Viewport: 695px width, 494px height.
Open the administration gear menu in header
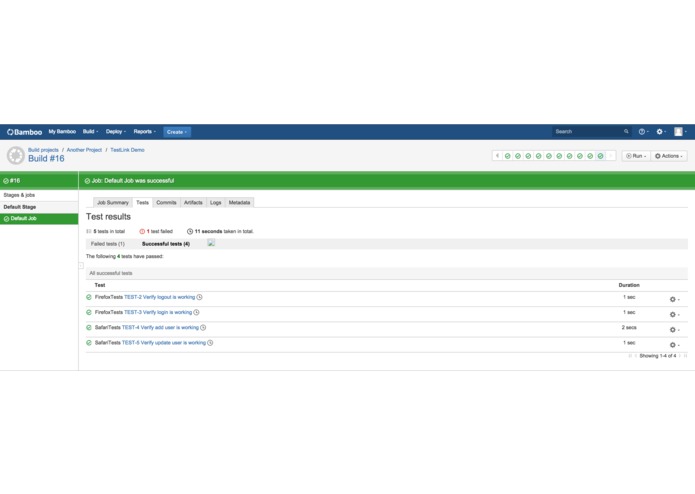(661, 132)
